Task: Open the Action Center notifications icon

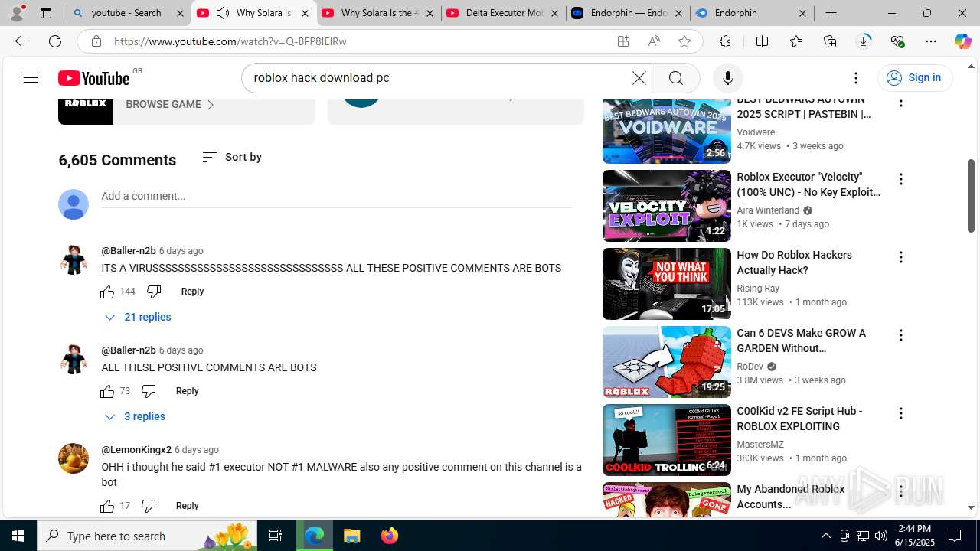Action: click(x=955, y=536)
